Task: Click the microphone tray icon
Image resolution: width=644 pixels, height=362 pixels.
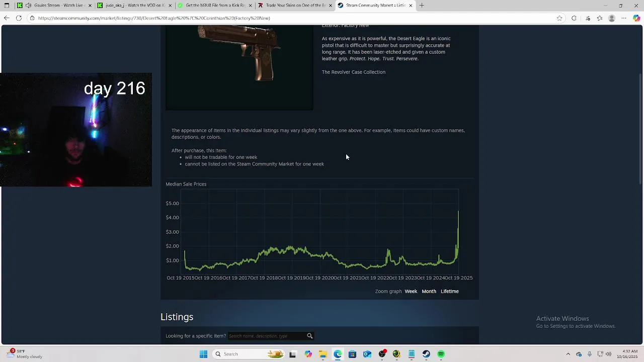Action: [x=590, y=354]
